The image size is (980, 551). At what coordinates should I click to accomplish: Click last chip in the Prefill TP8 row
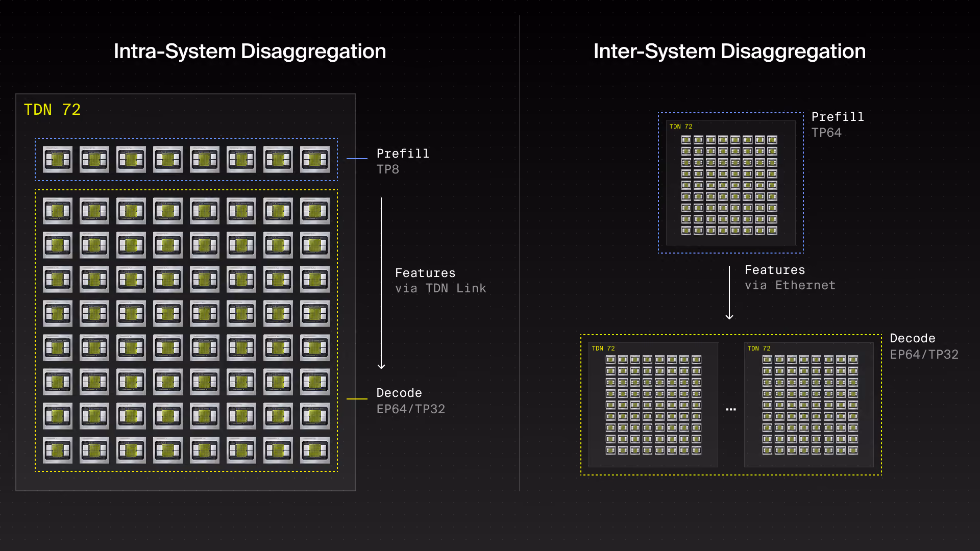click(315, 160)
